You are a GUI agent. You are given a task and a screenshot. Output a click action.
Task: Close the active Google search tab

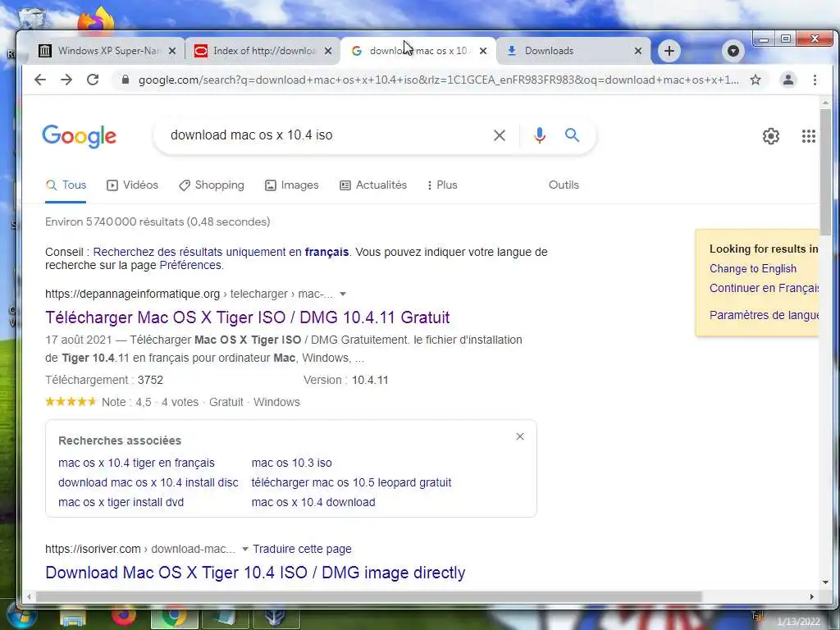click(483, 51)
